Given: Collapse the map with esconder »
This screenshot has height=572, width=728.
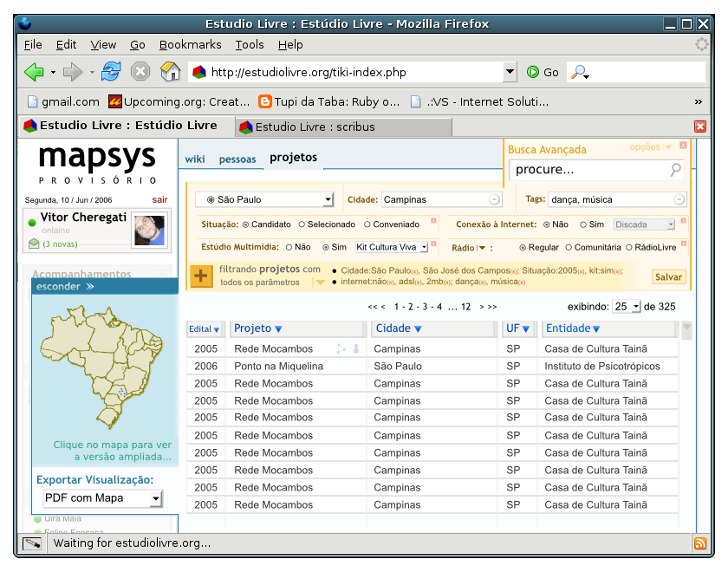Looking at the screenshot, I should click(65, 287).
